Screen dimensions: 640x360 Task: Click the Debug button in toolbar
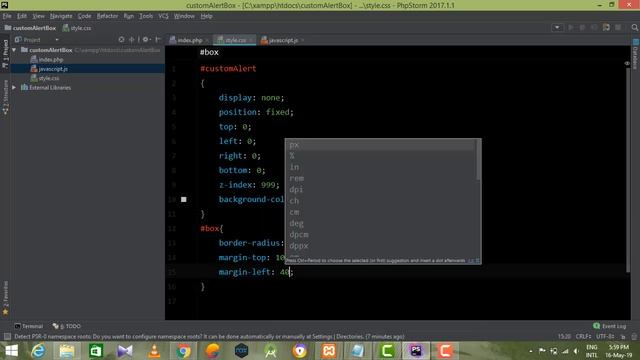point(582,27)
